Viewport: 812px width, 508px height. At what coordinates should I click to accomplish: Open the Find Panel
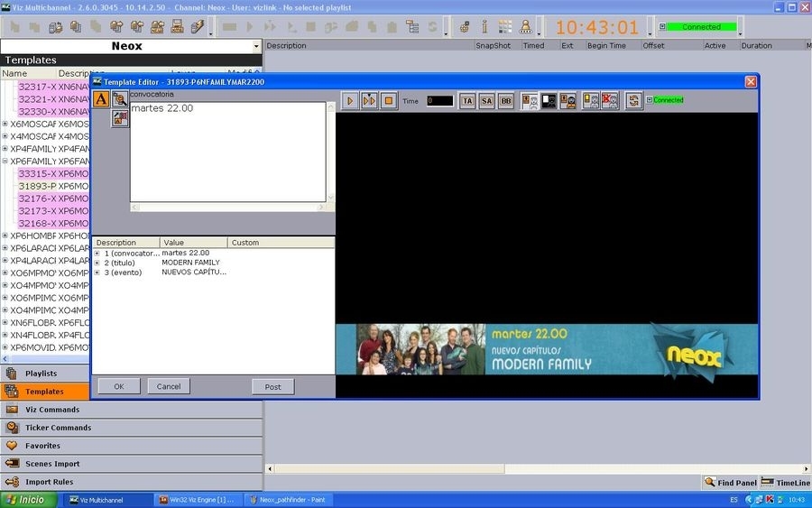(730, 483)
